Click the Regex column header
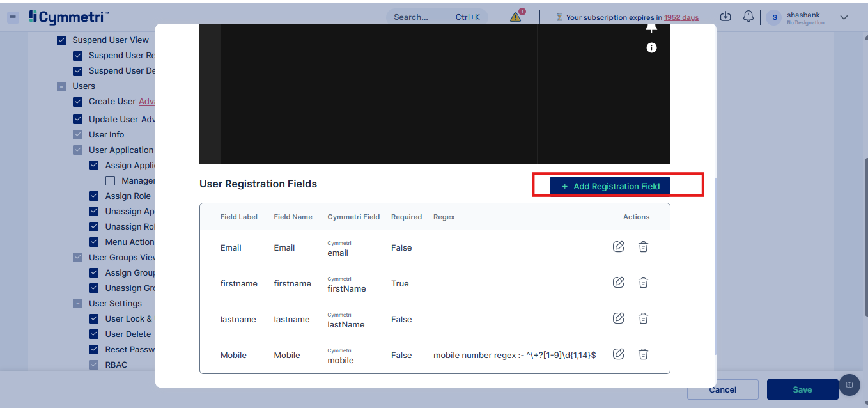The height and width of the screenshot is (408, 868). pyautogui.click(x=444, y=217)
